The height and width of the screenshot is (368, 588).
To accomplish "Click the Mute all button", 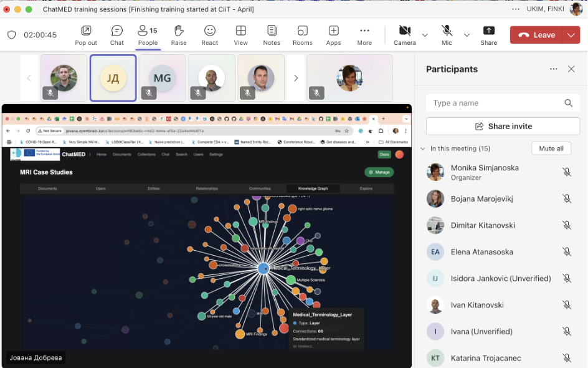I will point(551,148).
